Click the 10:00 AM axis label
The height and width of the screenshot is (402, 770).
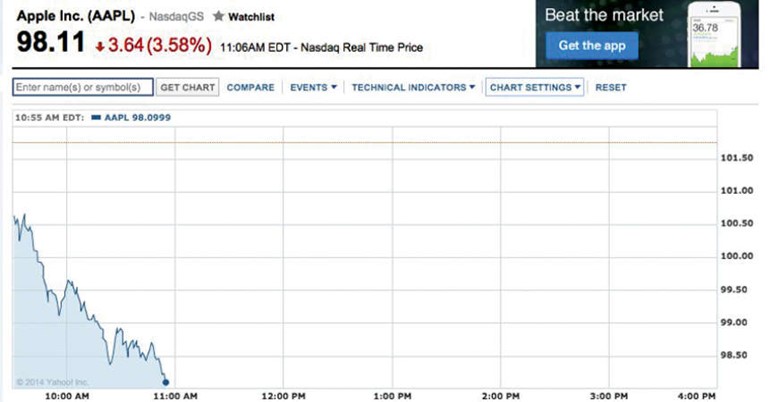click(67, 396)
